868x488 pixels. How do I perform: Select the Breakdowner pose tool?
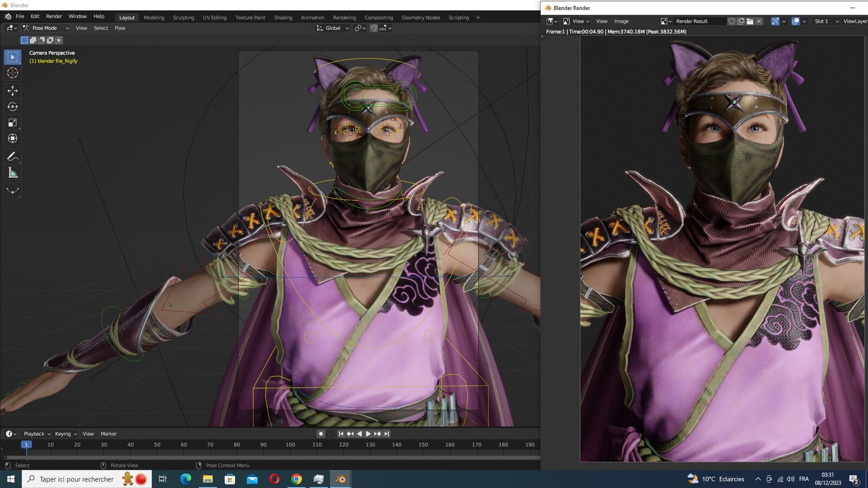[12, 191]
